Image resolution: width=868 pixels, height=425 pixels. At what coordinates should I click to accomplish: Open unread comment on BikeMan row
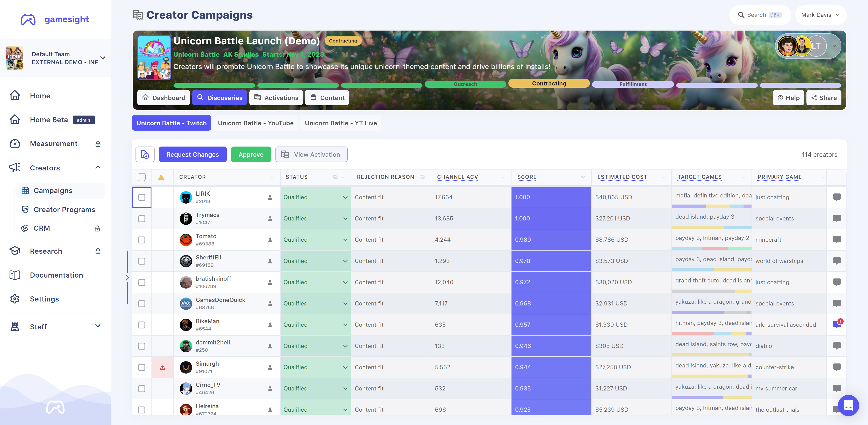pyautogui.click(x=837, y=324)
